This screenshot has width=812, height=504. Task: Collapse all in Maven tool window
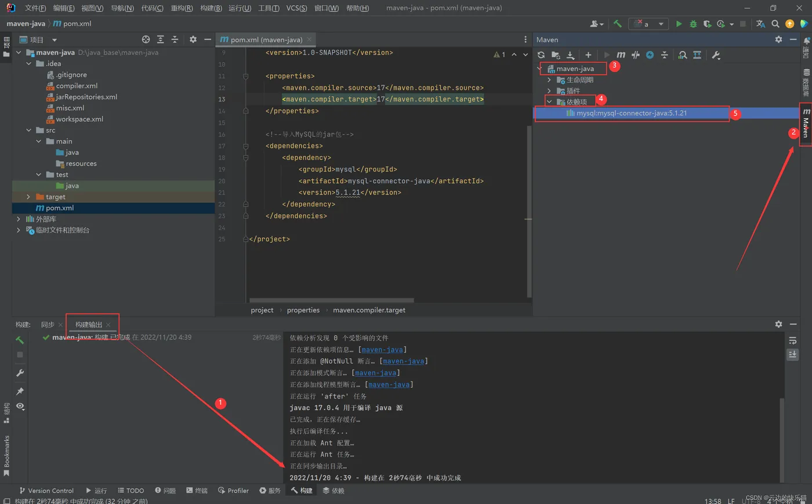pyautogui.click(x=665, y=55)
